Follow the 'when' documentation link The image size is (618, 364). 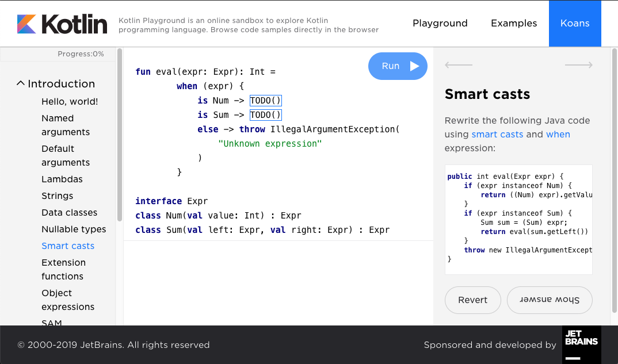[x=558, y=135]
